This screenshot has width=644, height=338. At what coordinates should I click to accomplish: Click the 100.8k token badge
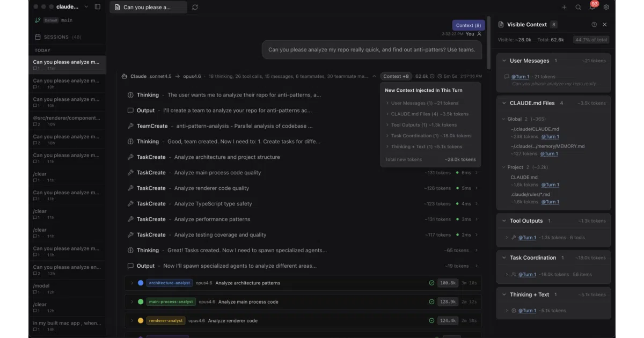click(x=448, y=283)
